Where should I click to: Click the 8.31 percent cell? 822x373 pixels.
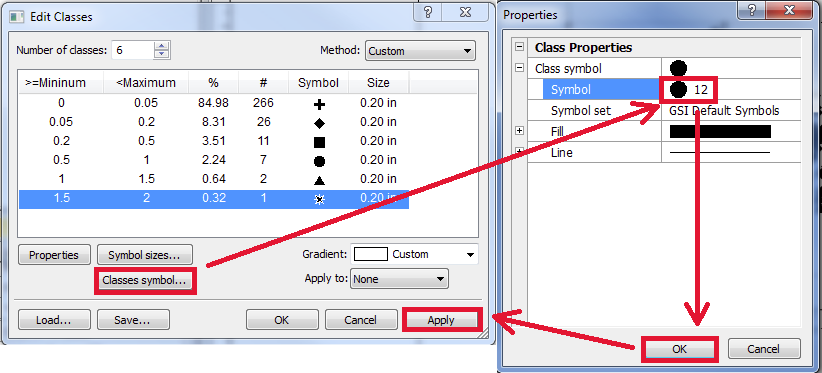(213, 122)
